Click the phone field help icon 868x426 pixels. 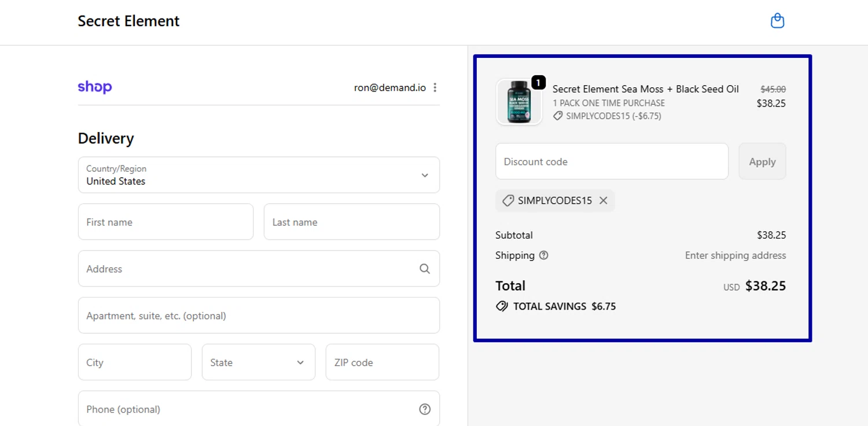(x=425, y=409)
